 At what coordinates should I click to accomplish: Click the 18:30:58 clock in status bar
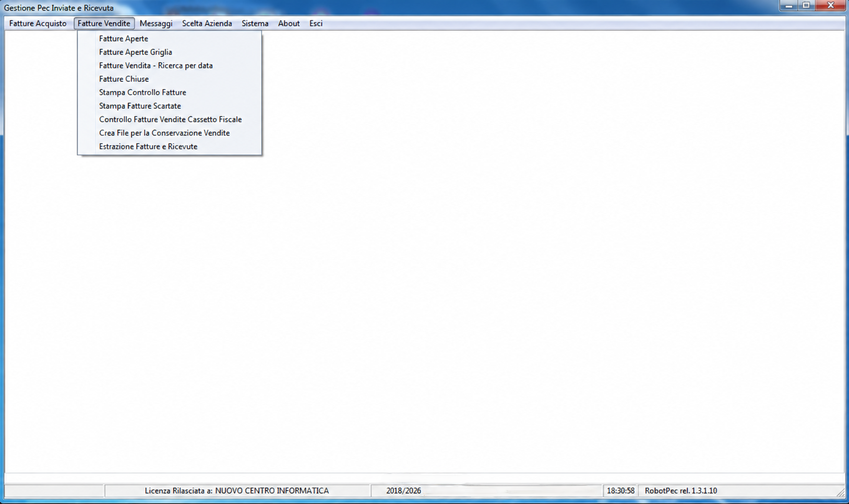click(x=620, y=491)
